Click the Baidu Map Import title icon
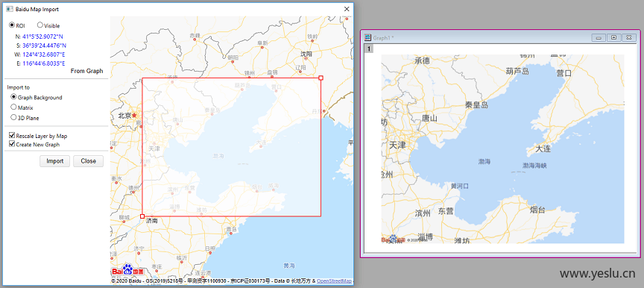 (9, 9)
